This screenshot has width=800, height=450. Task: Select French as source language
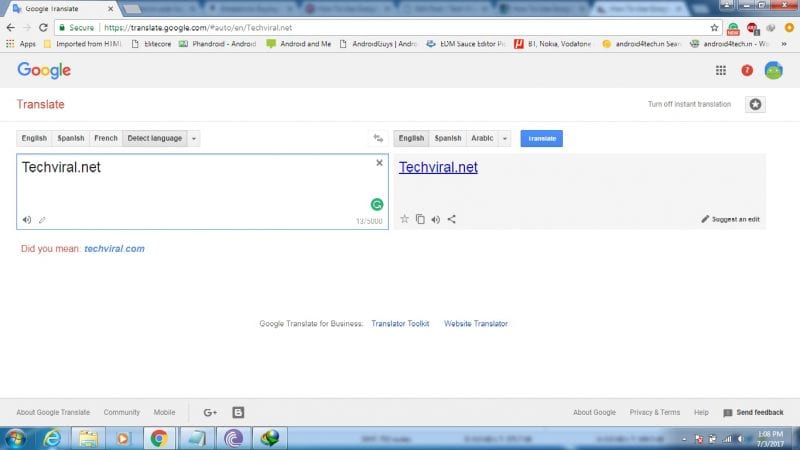106,138
